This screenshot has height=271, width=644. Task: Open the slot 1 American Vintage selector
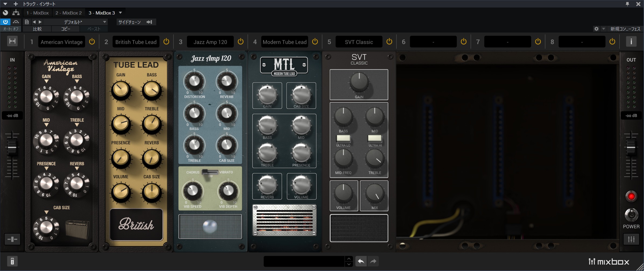62,42
